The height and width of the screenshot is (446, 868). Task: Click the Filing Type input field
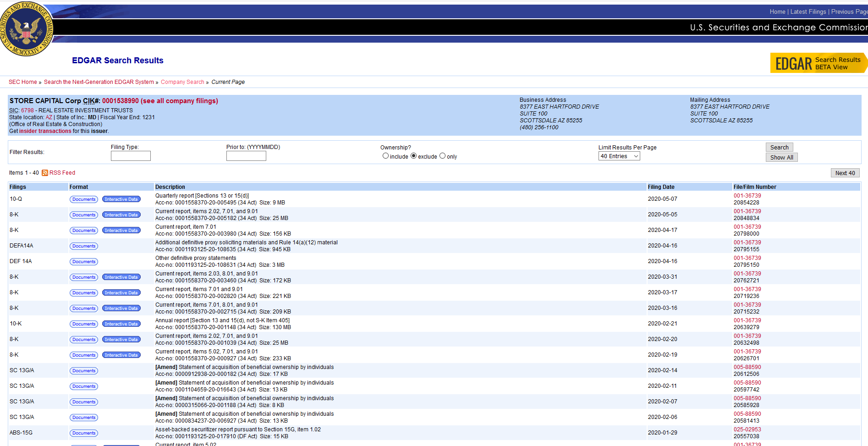click(x=131, y=156)
